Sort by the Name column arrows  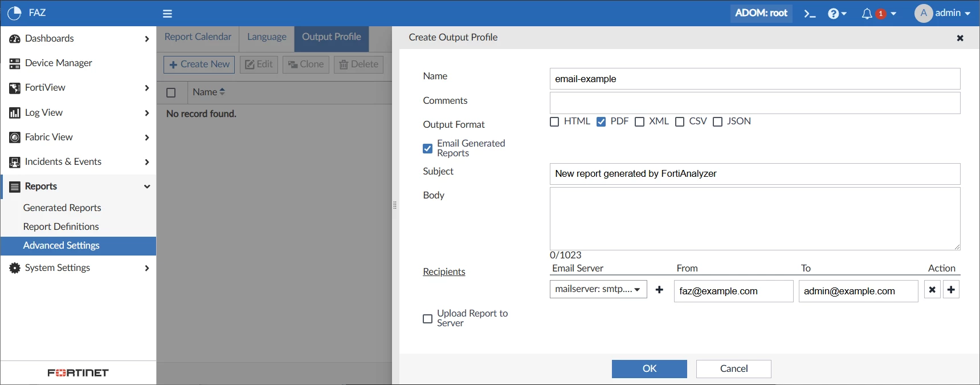click(222, 92)
